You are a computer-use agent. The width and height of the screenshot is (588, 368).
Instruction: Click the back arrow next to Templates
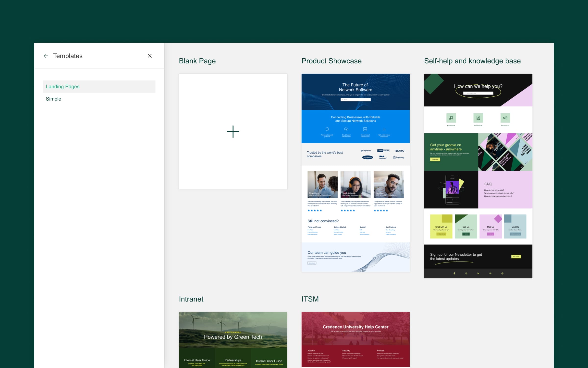pyautogui.click(x=46, y=56)
